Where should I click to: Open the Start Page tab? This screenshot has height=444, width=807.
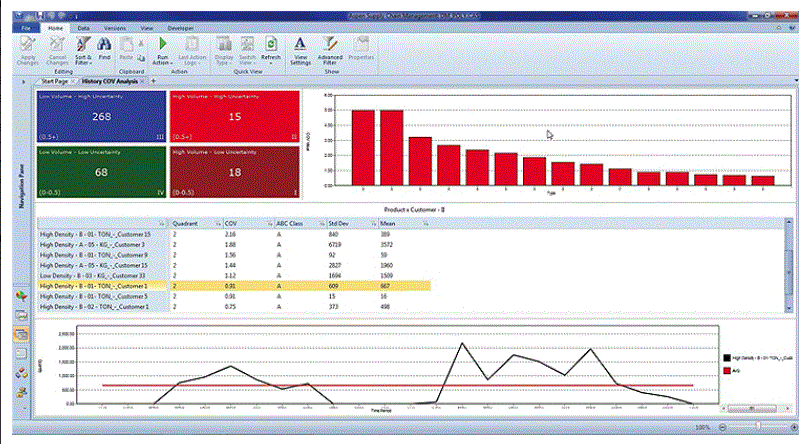click(x=55, y=81)
